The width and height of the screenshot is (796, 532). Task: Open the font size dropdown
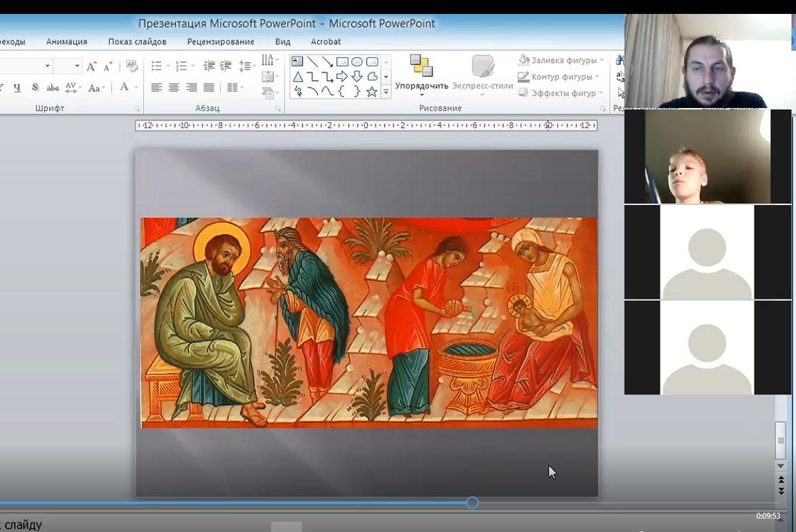(x=77, y=66)
